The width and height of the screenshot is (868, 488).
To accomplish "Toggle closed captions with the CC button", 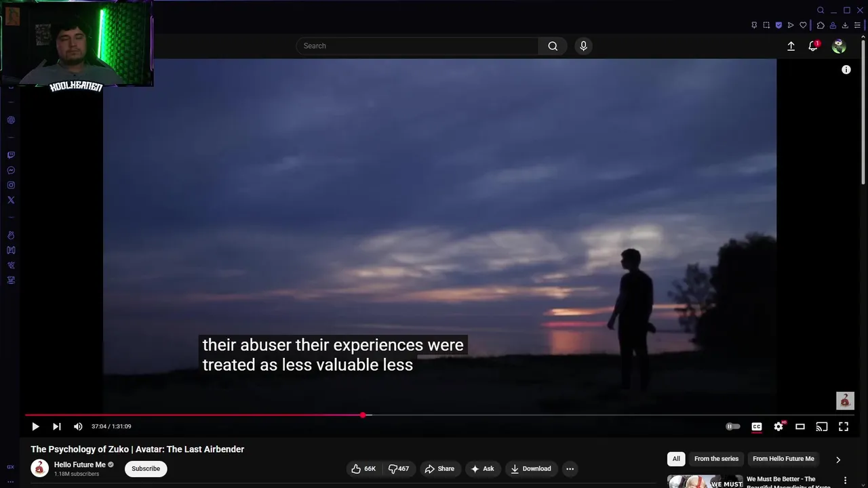I will tap(757, 426).
